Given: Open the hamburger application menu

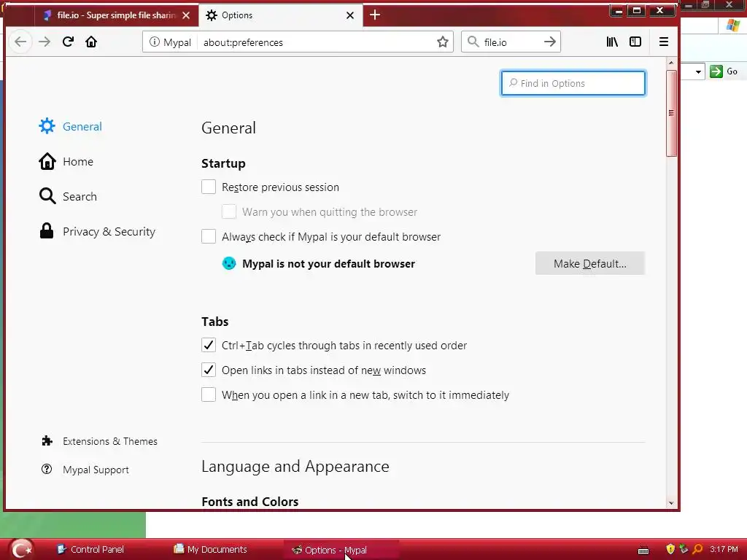Looking at the screenshot, I should pyautogui.click(x=664, y=42).
